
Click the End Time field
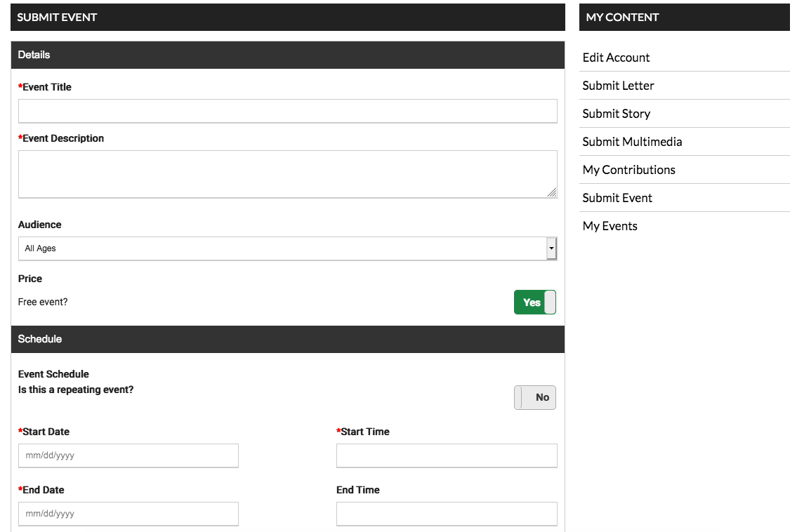447,514
